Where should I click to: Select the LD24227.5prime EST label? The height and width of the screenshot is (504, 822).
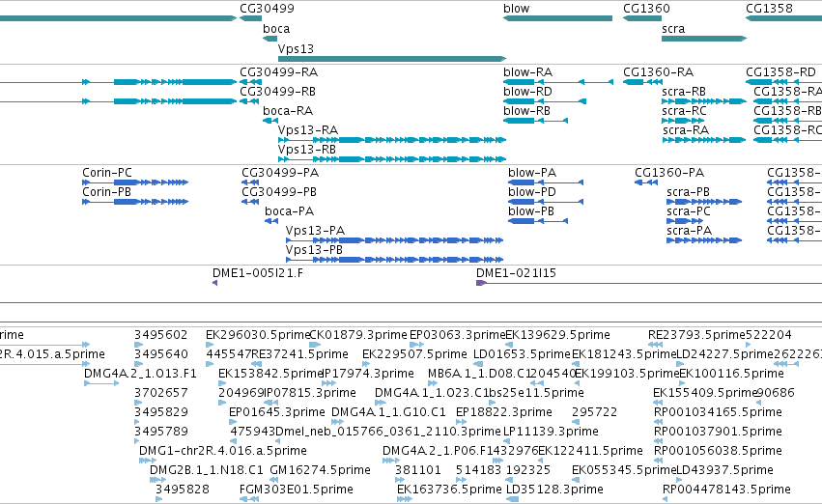click(724, 354)
